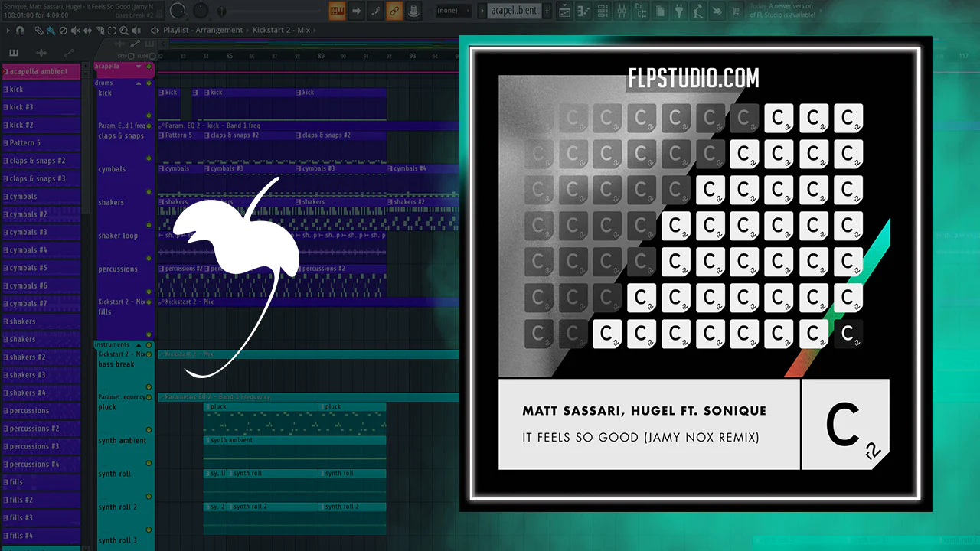Select the paint brush tool
The image size is (980, 551).
[x=51, y=31]
